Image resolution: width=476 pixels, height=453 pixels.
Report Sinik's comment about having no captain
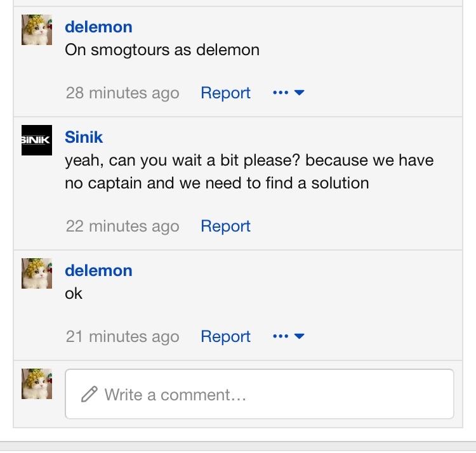point(225,226)
